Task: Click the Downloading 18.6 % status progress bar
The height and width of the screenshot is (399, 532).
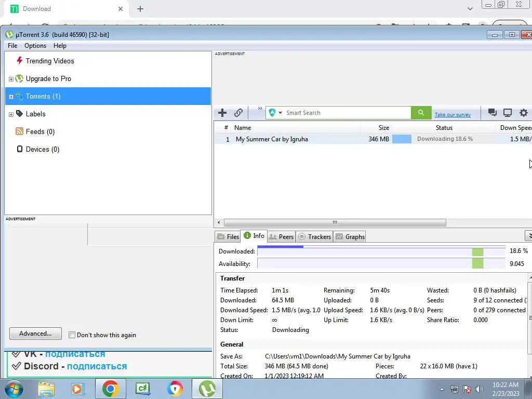Action: tap(444, 139)
